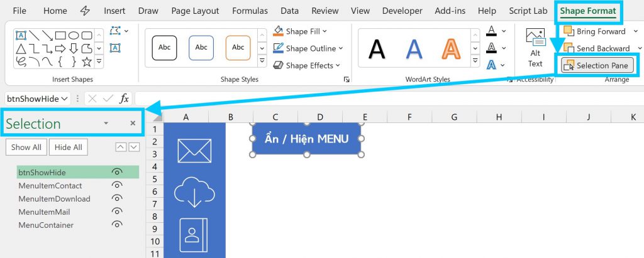
Task: Hide the MenuItemContact shape
Action: tap(116, 185)
